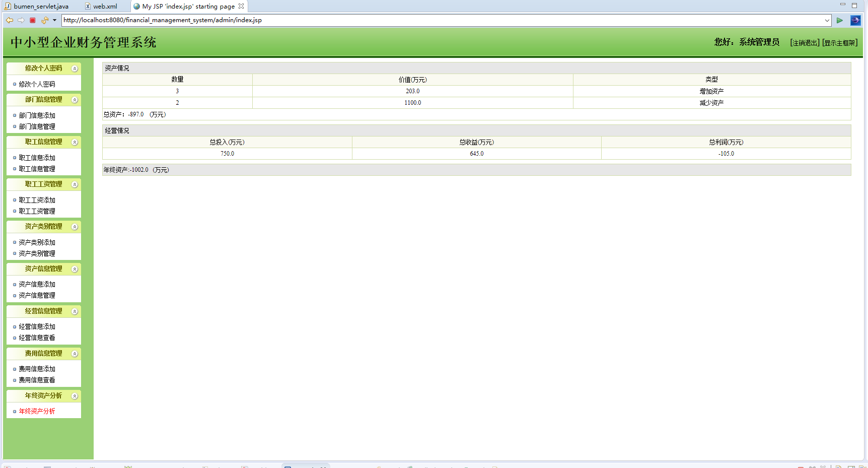Stop page loading with the red Stop icon
868x468 pixels.
pos(33,20)
